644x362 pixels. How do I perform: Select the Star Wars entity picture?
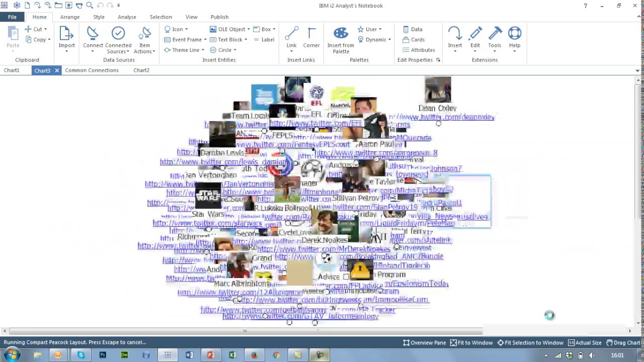click(x=208, y=196)
